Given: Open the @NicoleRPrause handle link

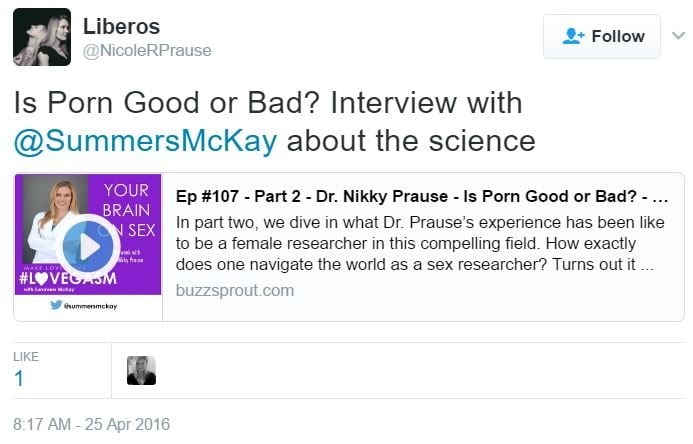Looking at the screenshot, I should pos(146,51).
